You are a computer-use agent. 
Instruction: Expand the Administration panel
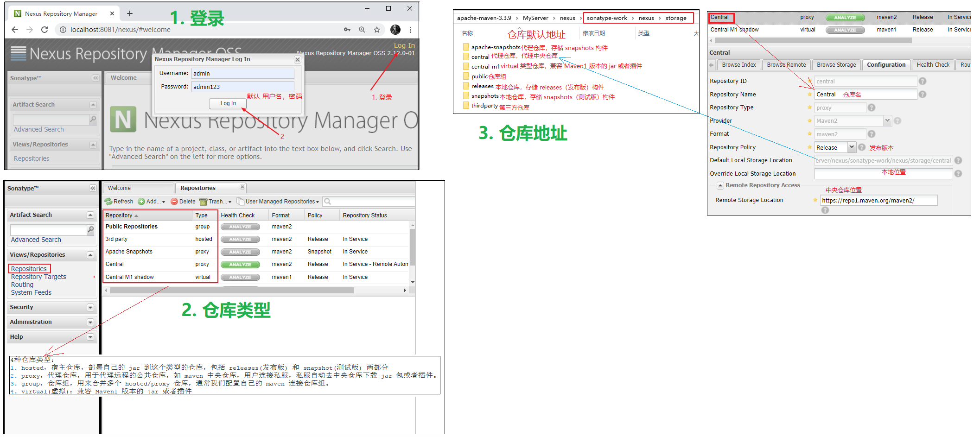pyautogui.click(x=90, y=323)
